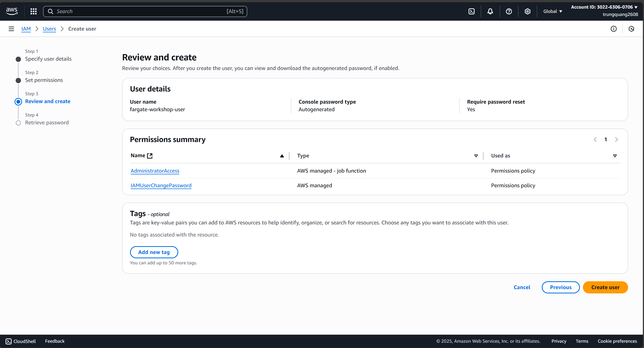This screenshot has width=644, height=348.
Task: Go to next permissions page arrow
Action: (x=616, y=140)
